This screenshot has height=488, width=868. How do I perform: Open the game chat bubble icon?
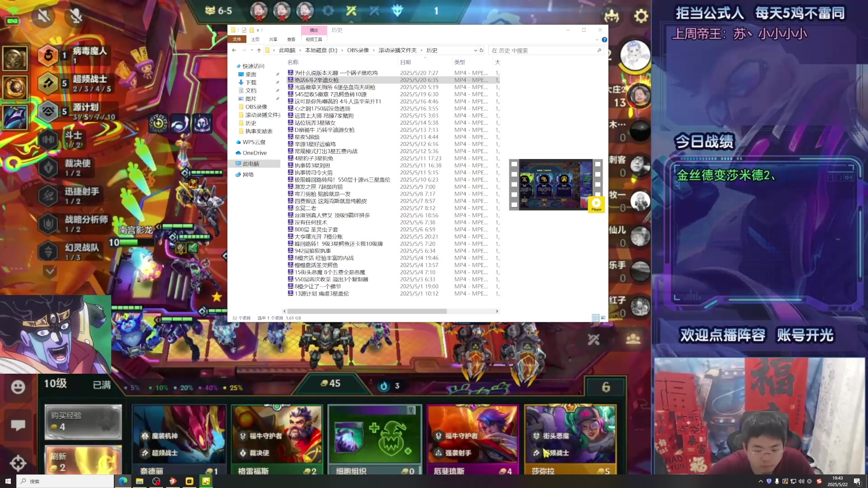[x=18, y=425]
